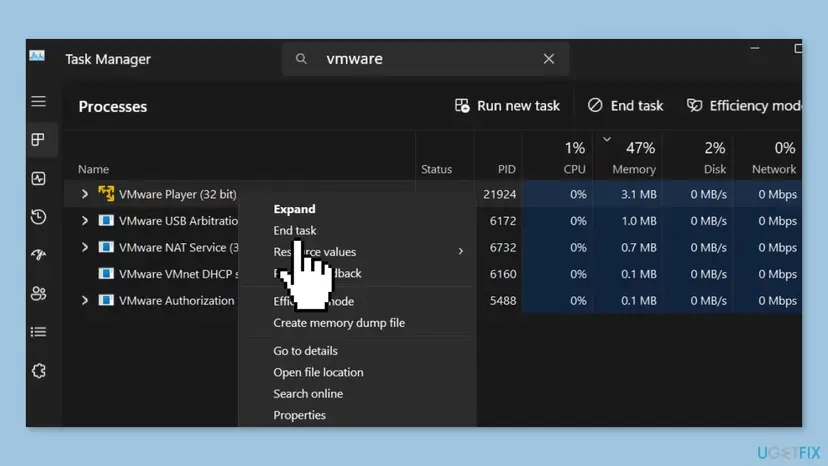
Task: Choose Expand from the context menu
Action: [x=294, y=209]
